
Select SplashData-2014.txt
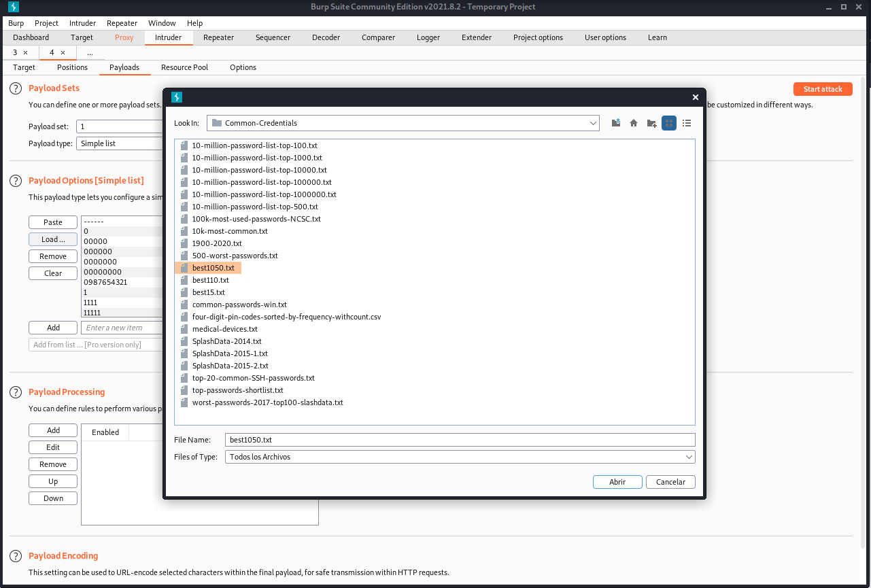coord(226,341)
